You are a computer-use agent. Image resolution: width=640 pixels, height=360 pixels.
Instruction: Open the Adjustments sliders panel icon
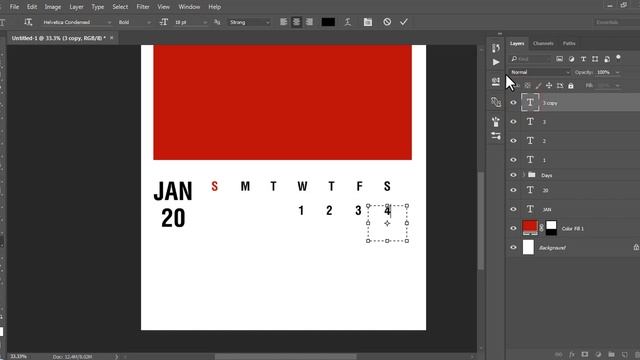tap(496, 136)
